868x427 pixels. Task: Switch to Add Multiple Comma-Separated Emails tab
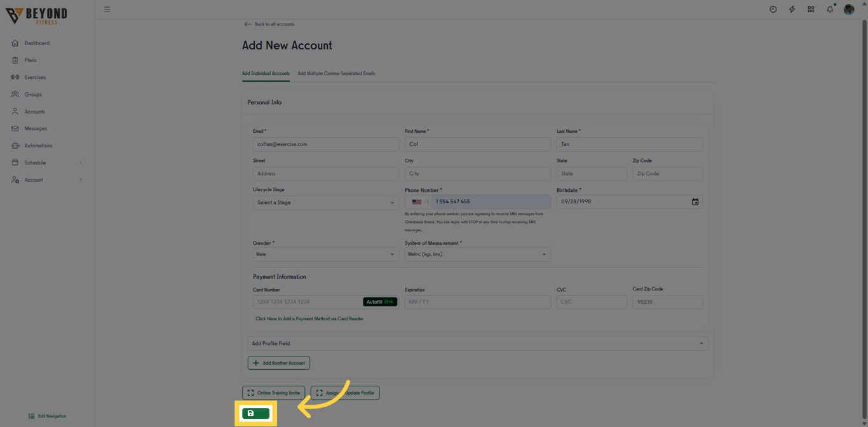(336, 73)
